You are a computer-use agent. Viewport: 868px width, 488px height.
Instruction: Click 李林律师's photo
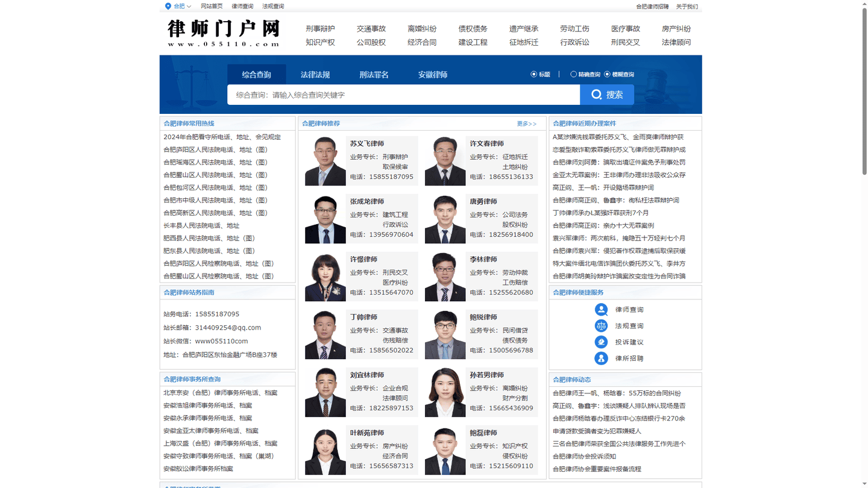445,277
